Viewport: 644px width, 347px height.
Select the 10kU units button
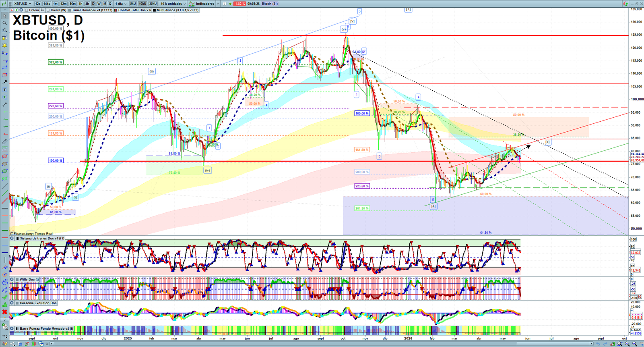click(x=142, y=4)
